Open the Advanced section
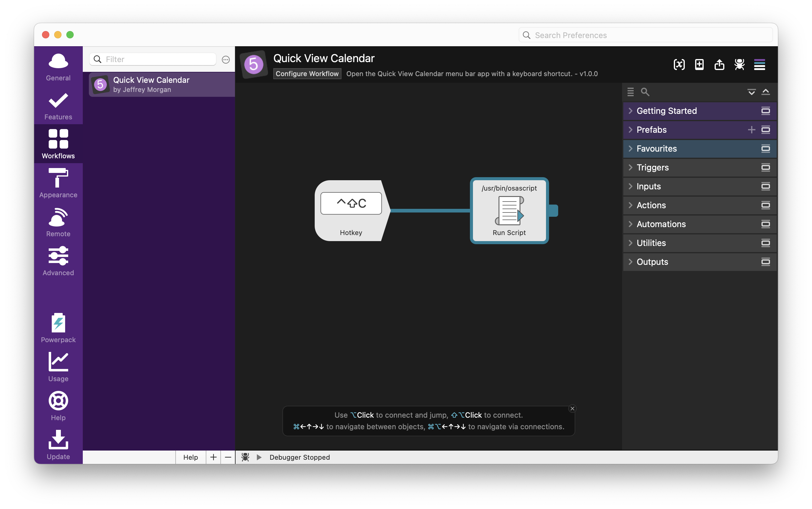 pyautogui.click(x=58, y=261)
